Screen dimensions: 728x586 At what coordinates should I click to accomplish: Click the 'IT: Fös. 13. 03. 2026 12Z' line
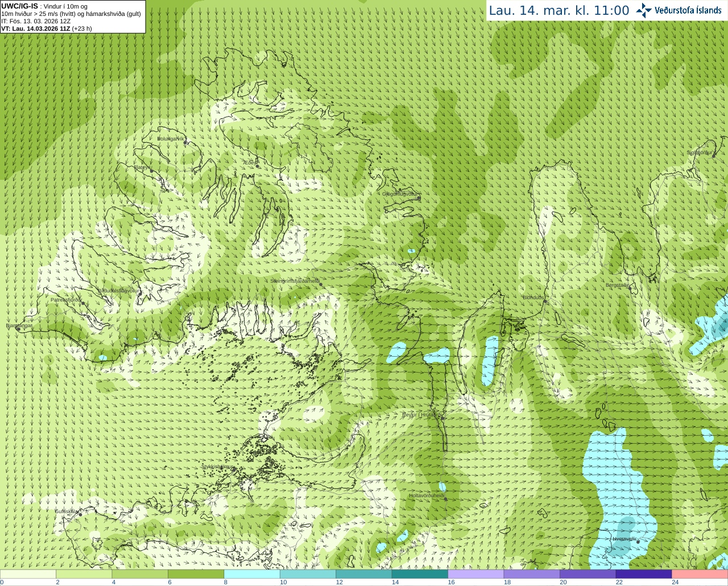pos(36,21)
